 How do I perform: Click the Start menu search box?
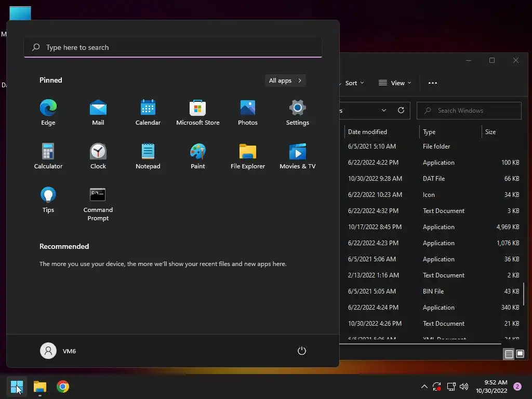pyautogui.click(x=173, y=47)
